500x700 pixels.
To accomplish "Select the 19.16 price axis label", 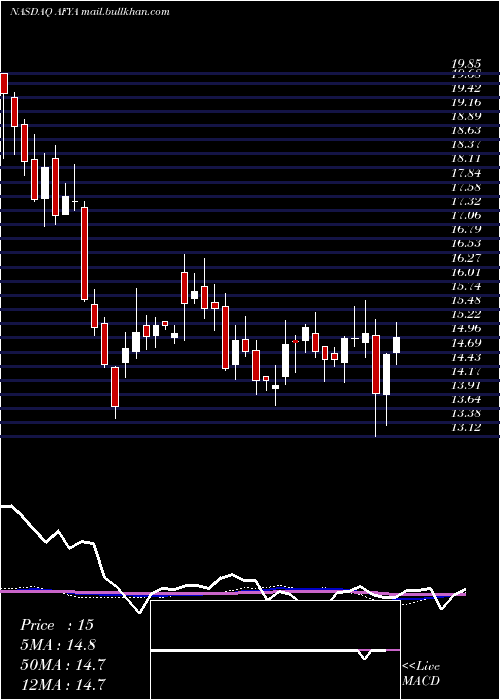I will (467, 102).
